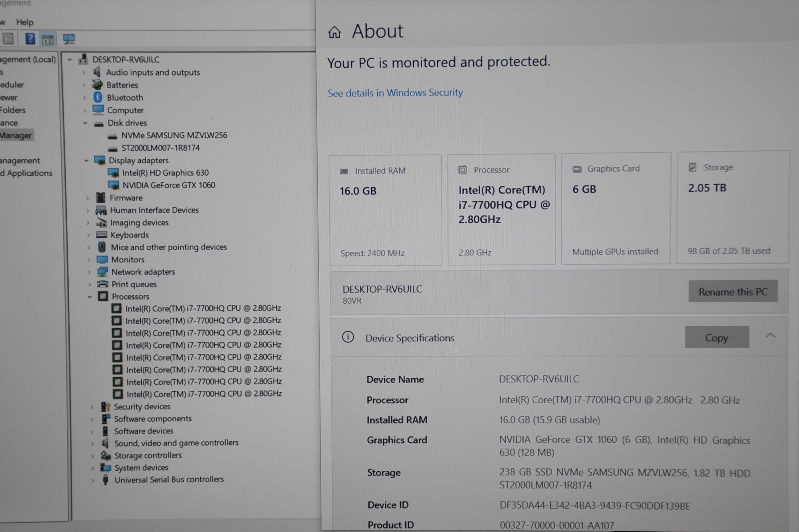Screen dimensions: 799x532
Task: Collapse the Processors tree node
Action: 90,297
